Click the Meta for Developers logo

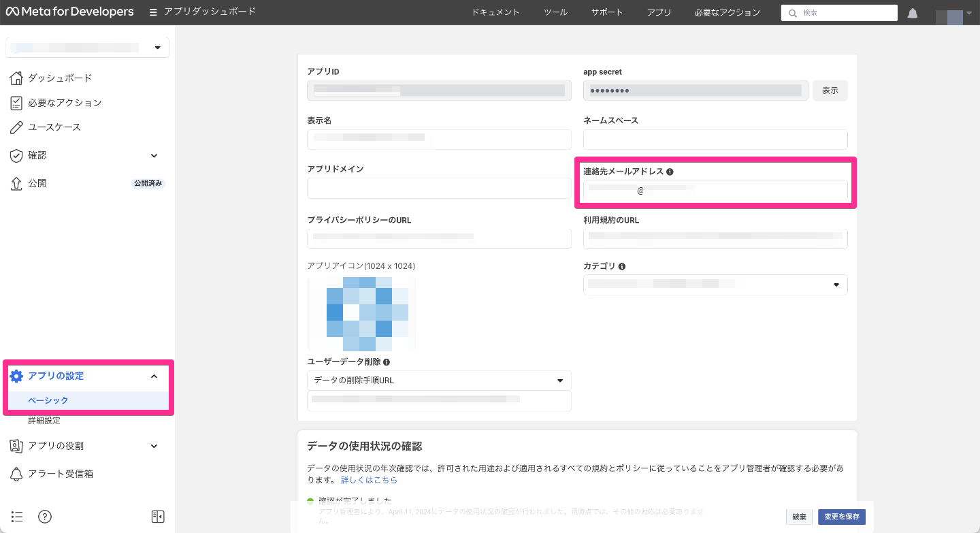(69, 12)
